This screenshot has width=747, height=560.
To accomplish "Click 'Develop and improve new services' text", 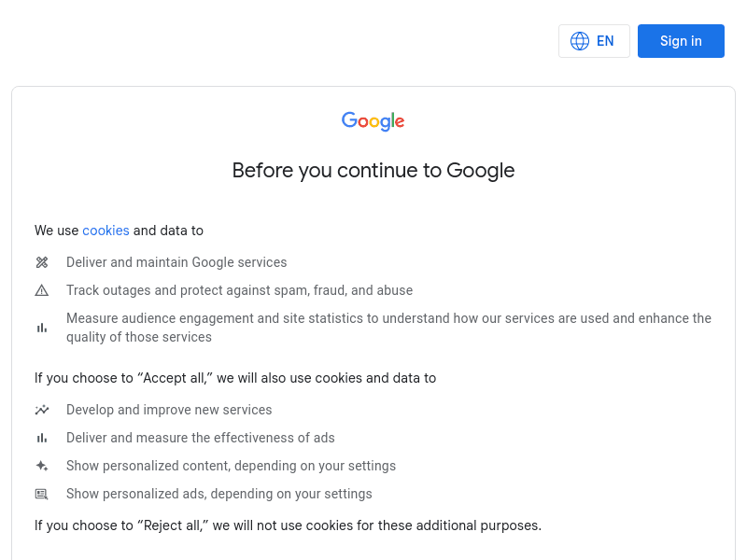I will tap(169, 410).
